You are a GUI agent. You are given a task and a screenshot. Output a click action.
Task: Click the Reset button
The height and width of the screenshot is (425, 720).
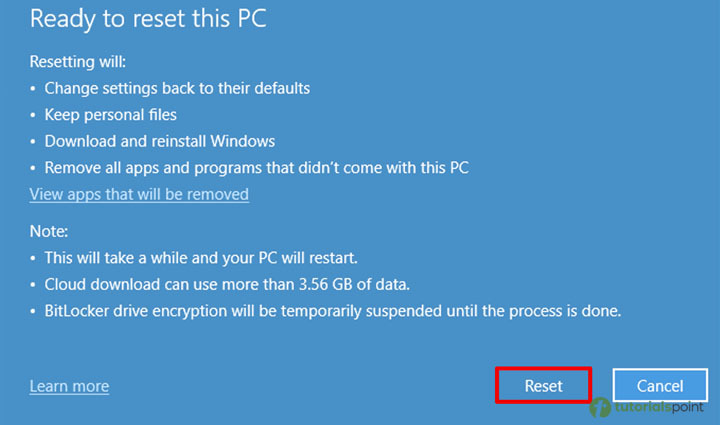543,386
